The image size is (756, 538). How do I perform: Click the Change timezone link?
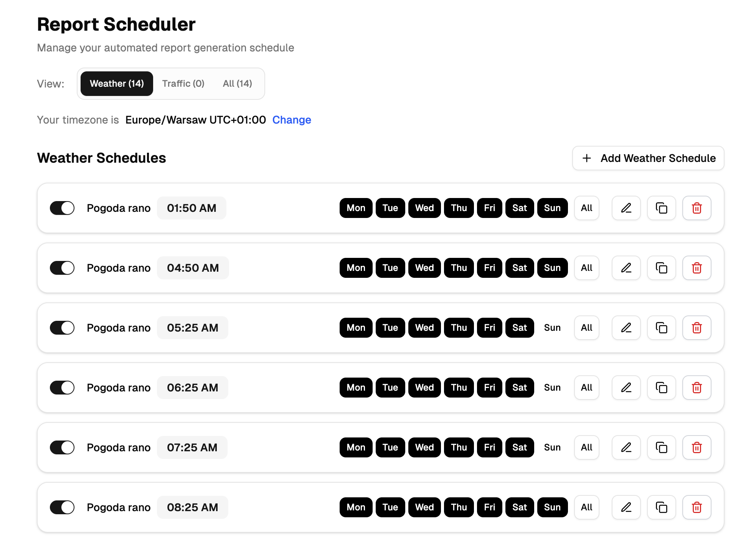tap(292, 120)
